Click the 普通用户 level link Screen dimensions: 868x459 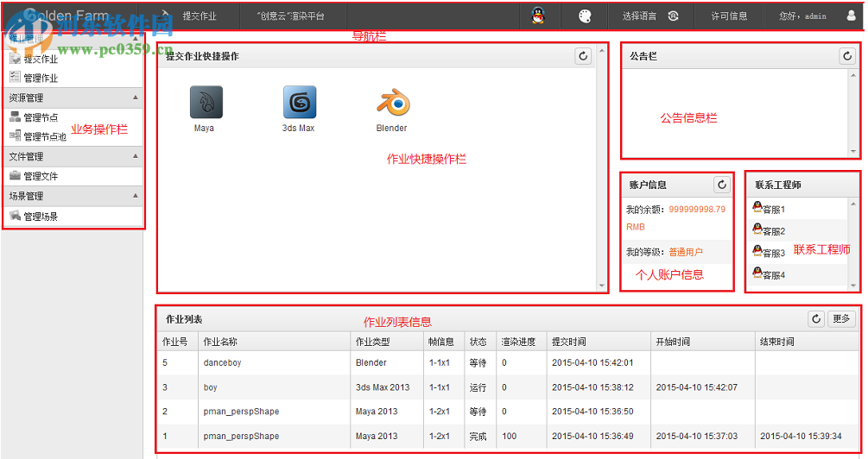[685, 252]
